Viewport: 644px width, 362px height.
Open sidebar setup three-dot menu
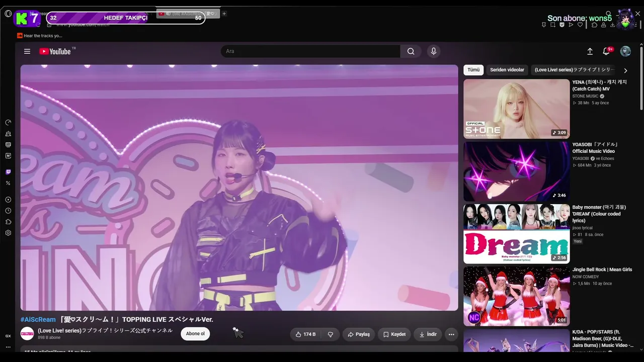tap(8, 347)
